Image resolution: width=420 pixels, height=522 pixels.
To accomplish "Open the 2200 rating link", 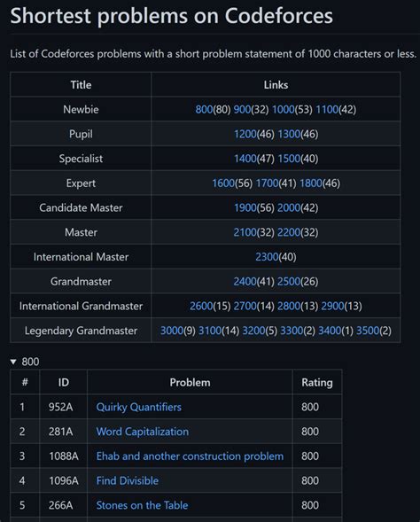I will [x=289, y=232].
